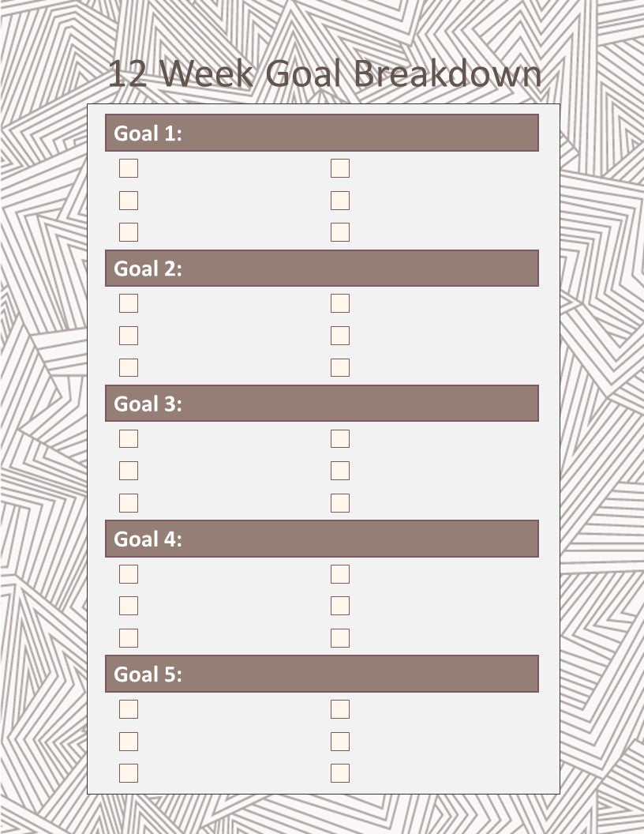Check the last right checkbox under Goal 2
Image resolution: width=644 pixels, height=834 pixels.
click(340, 367)
